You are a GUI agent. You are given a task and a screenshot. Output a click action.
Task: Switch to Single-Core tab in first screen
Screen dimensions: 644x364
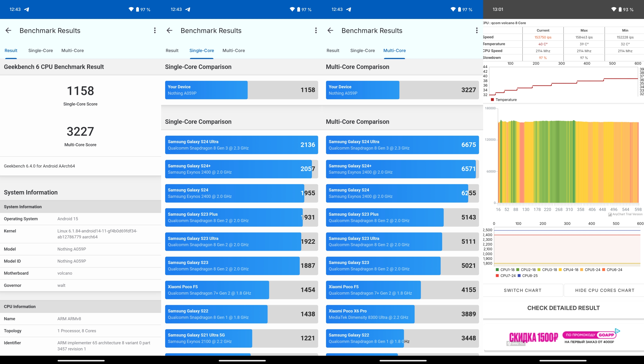pos(41,51)
